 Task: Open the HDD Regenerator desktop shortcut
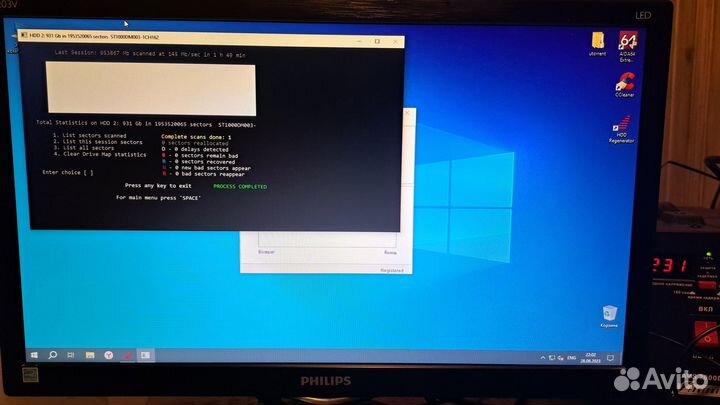click(x=622, y=129)
